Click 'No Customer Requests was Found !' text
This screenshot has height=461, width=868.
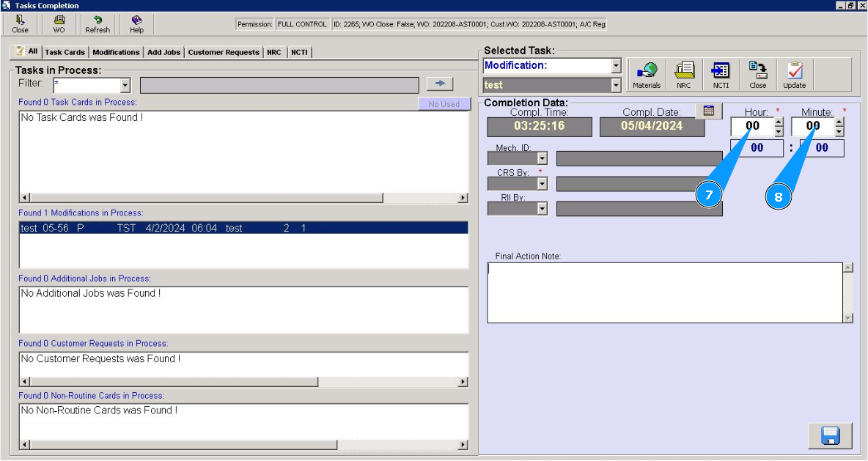(100, 358)
